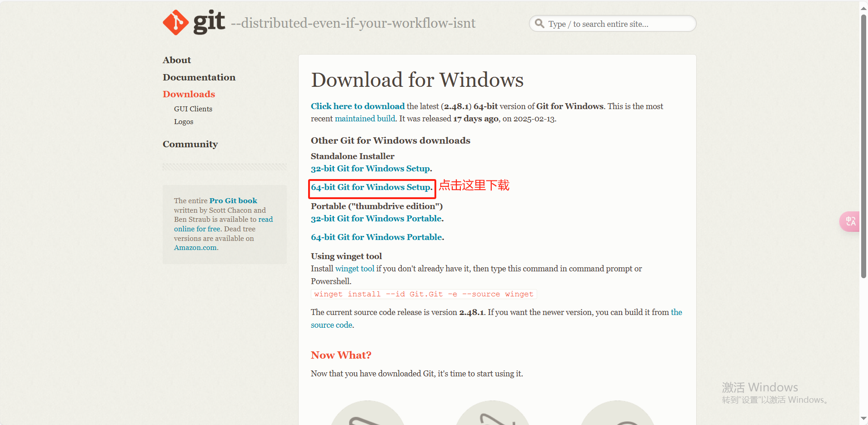Open GUI Clients submenu item
This screenshot has height=425, width=868.
click(193, 109)
